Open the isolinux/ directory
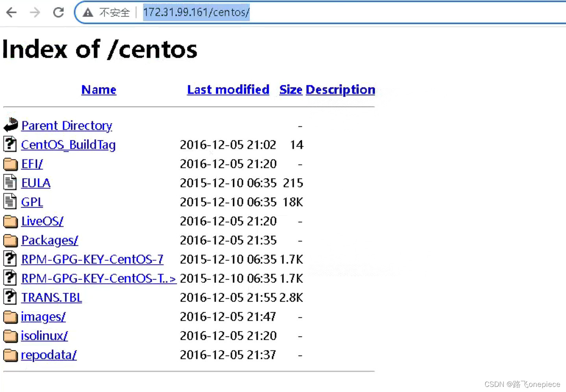This screenshot has width=566, height=392. pos(44,335)
